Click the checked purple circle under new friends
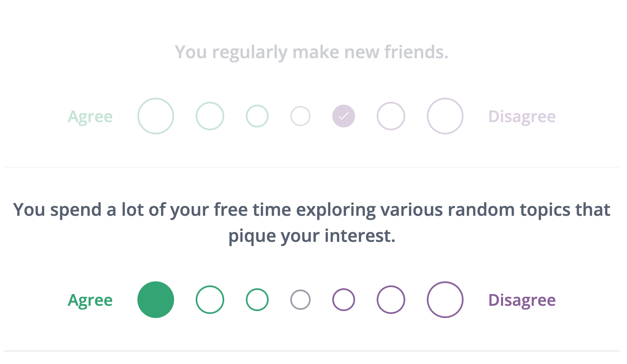 pos(344,116)
